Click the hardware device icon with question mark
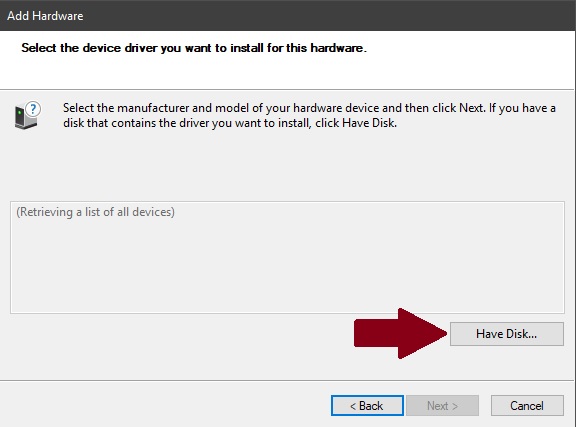The image size is (576, 427). pyautogui.click(x=28, y=115)
